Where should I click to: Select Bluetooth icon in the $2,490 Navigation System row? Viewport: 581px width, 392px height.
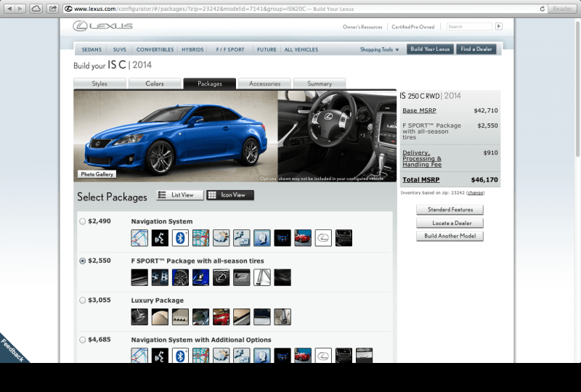[x=180, y=238]
